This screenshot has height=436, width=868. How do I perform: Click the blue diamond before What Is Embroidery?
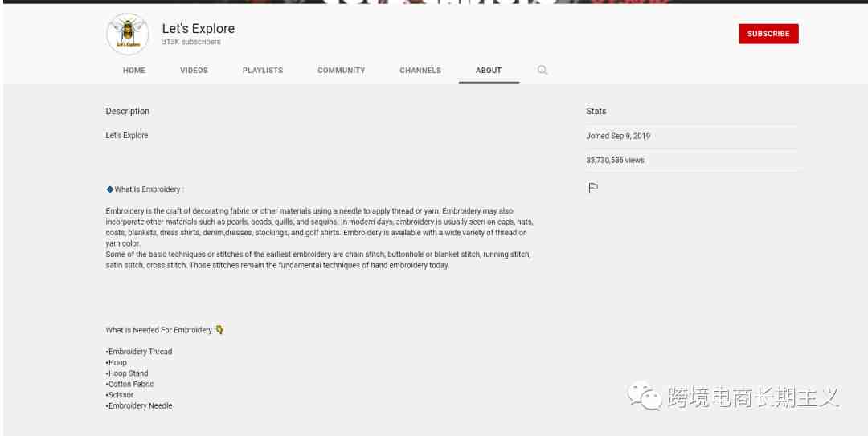pos(109,189)
